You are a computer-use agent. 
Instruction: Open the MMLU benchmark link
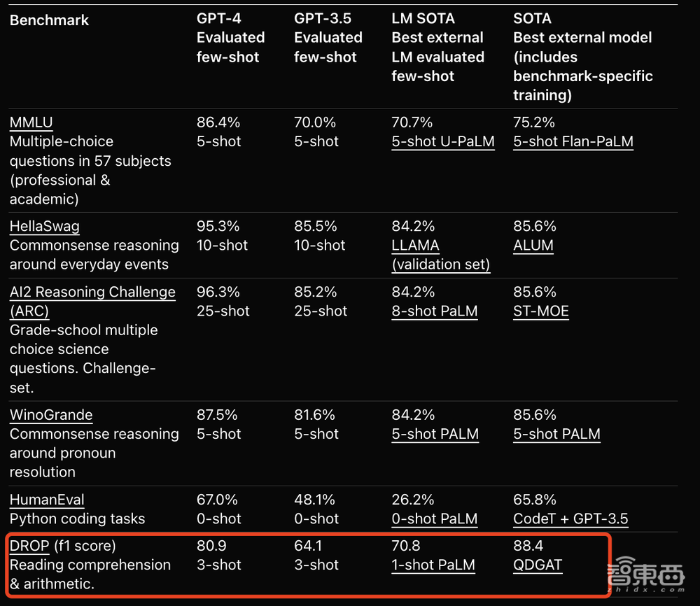pos(31,122)
